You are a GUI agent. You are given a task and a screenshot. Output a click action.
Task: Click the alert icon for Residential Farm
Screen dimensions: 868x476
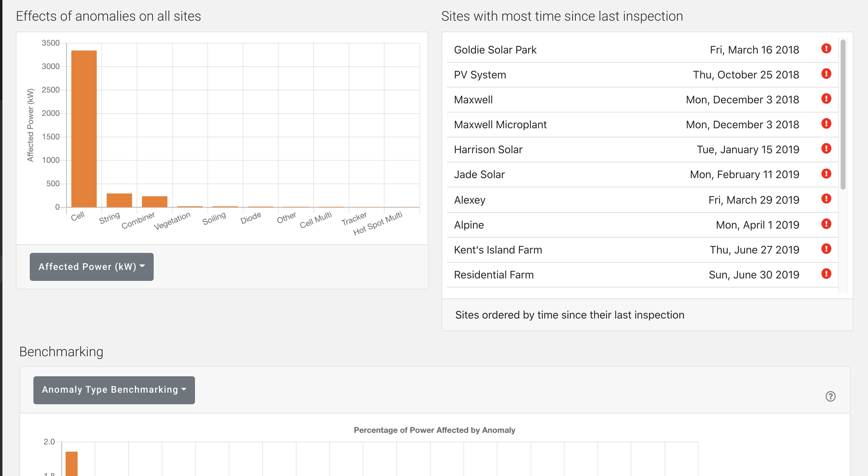(826, 274)
